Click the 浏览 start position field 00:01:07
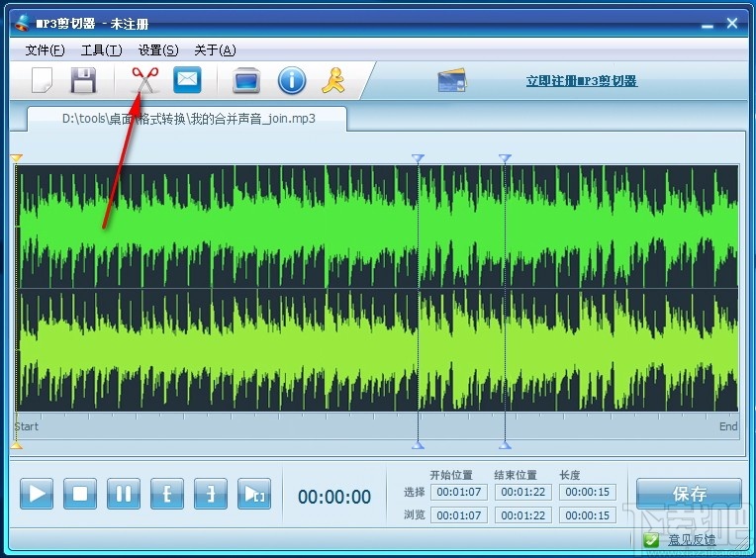The height and width of the screenshot is (558, 756). pos(459,515)
